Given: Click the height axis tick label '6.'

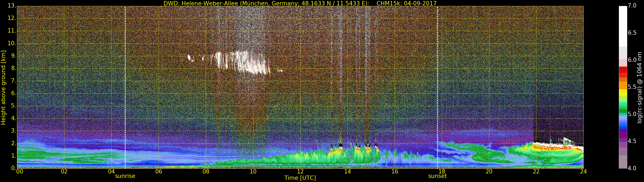Looking at the screenshot, I should [14, 93].
